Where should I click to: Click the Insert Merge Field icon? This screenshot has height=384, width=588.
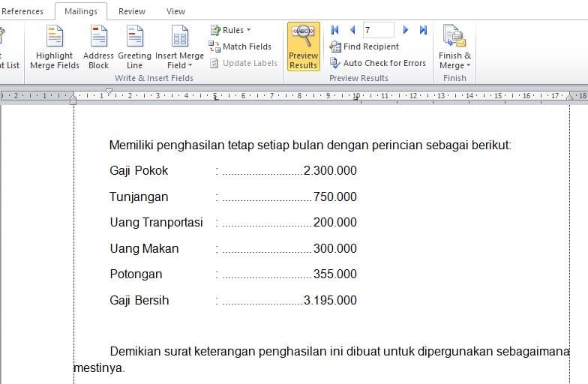pos(179,36)
